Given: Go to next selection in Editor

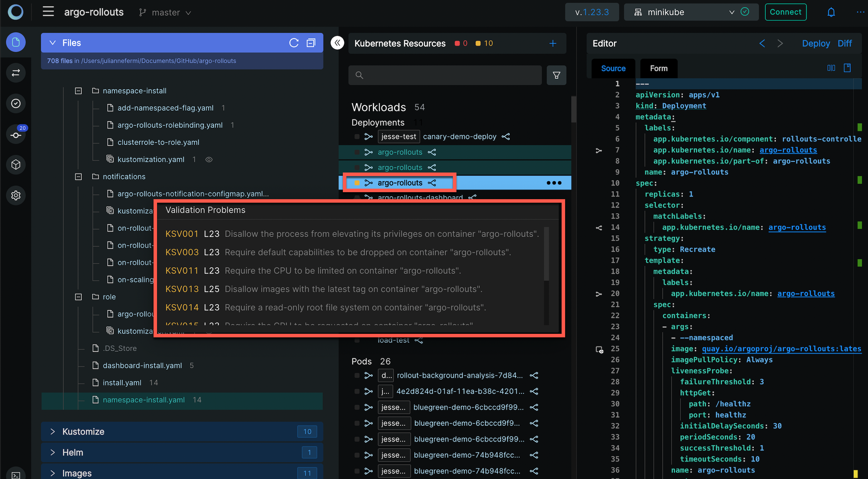Looking at the screenshot, I should tap(780, 43).
